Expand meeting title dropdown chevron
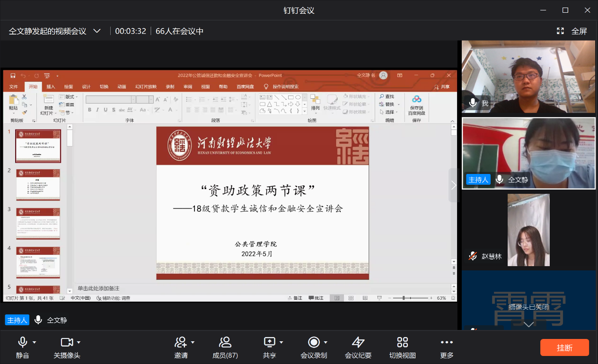Screen dimensions: 598x364 click(97, 31)
